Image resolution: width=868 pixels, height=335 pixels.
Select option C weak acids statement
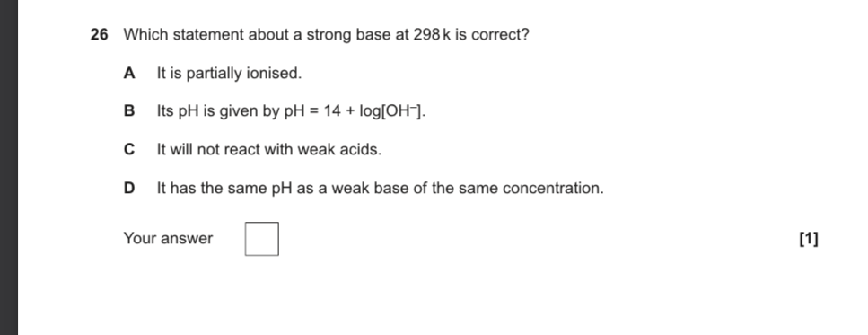(x=269, y=149)
